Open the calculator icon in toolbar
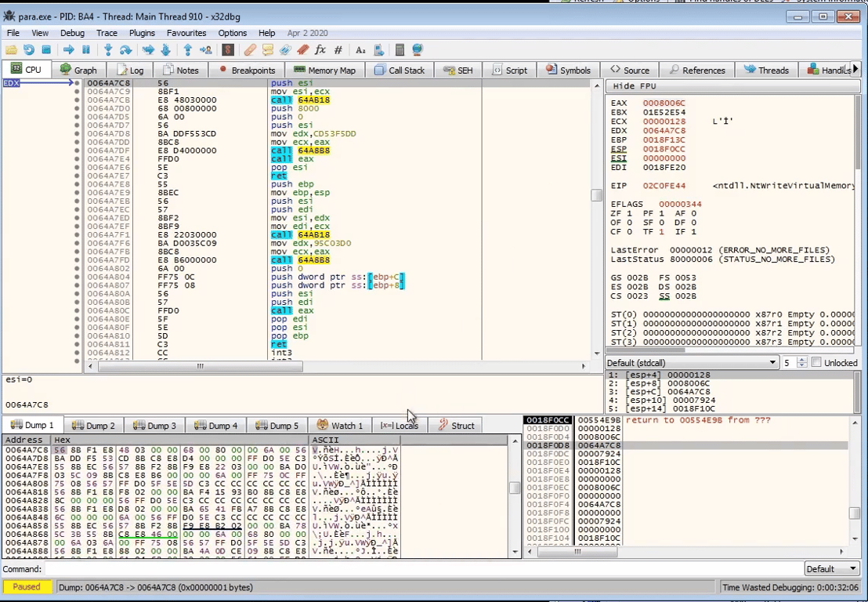 click(400, 50)
